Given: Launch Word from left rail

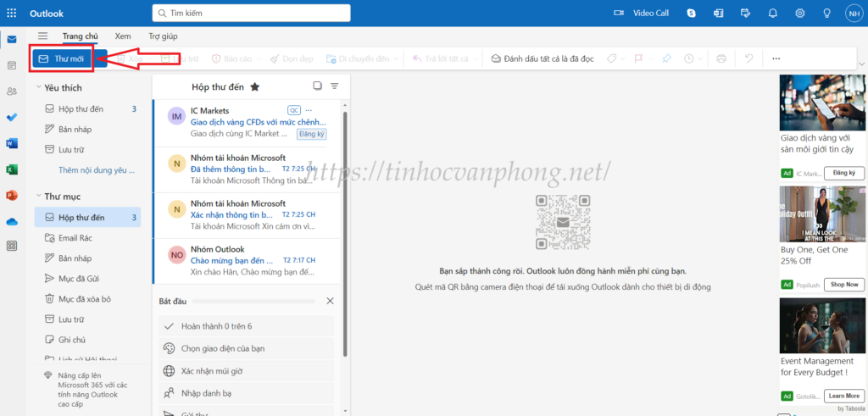Looking at the screenshot, I should point(12,143).
